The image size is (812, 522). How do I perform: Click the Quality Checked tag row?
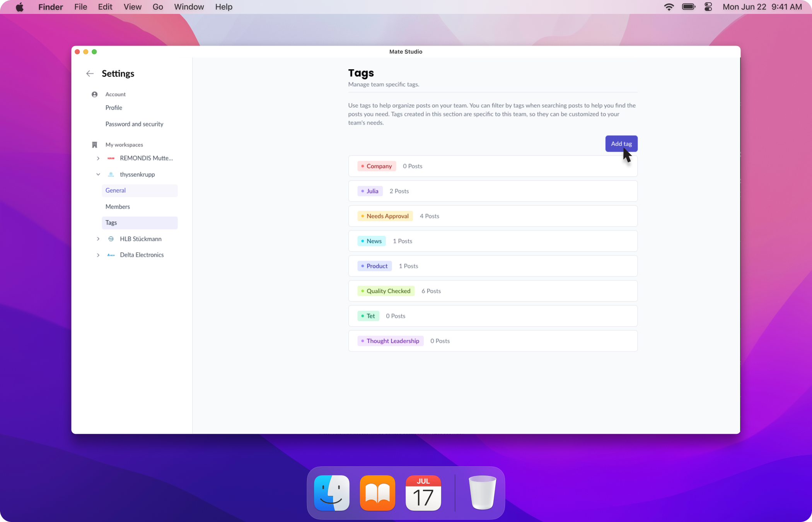click(492, 291)
